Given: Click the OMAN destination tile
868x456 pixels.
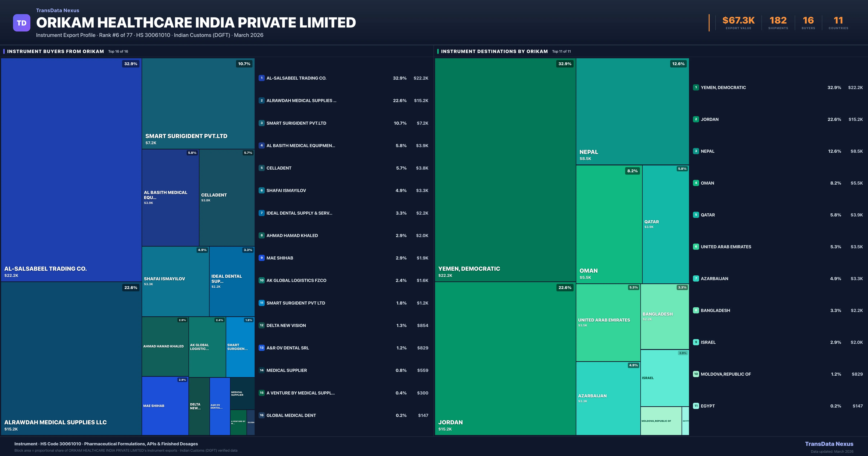Looking at the screenshot, I should (609, 224).
